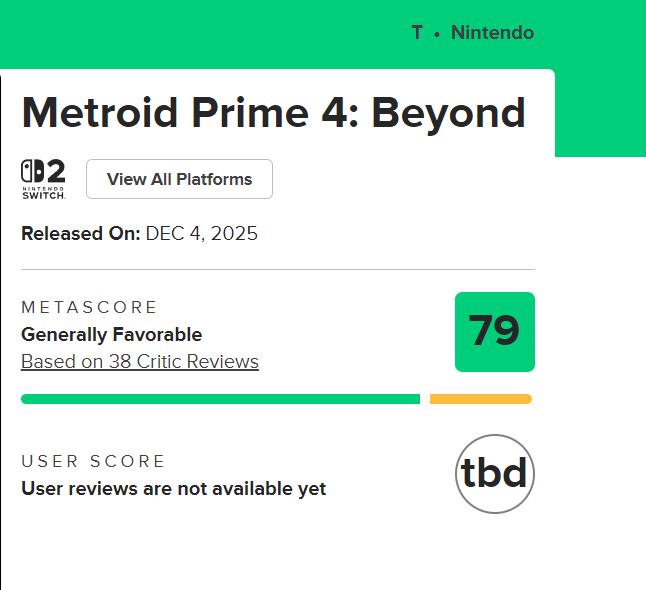
Task: Click the bullet separator before Nintendo
Action: click(x=437, y=34)
